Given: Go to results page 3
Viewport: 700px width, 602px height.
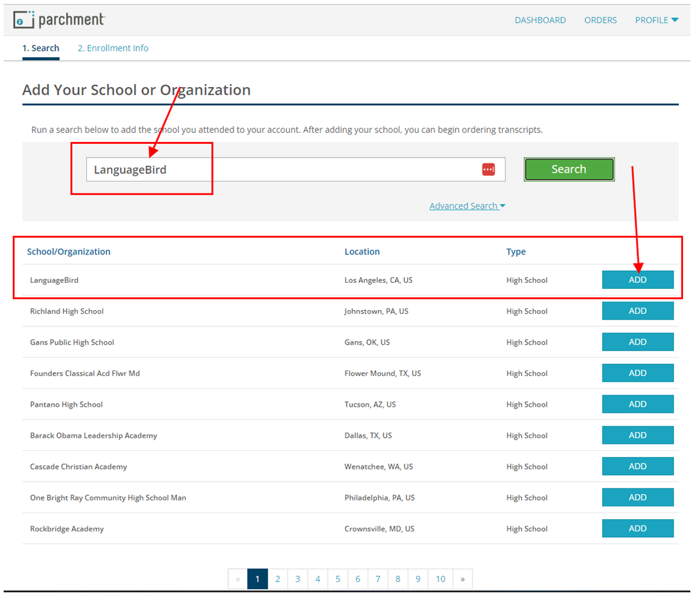Looking at the screenshot, I should [x=298, y=579].
